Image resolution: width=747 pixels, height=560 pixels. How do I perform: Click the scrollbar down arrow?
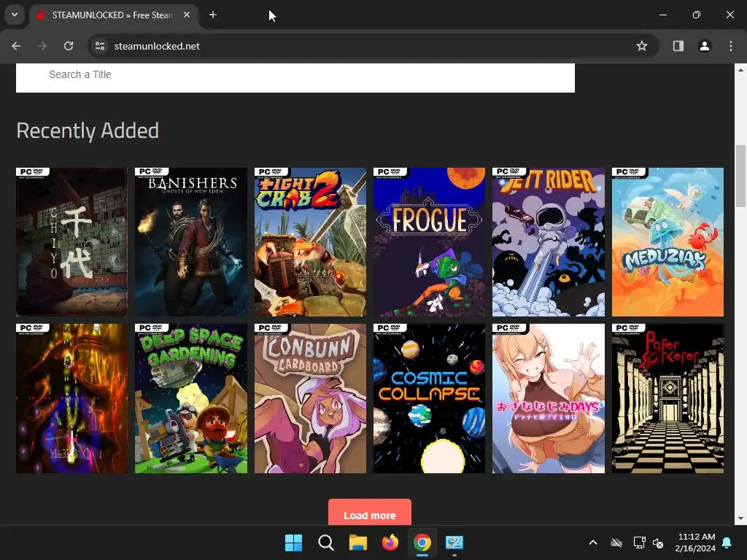[x=740, y=518]
